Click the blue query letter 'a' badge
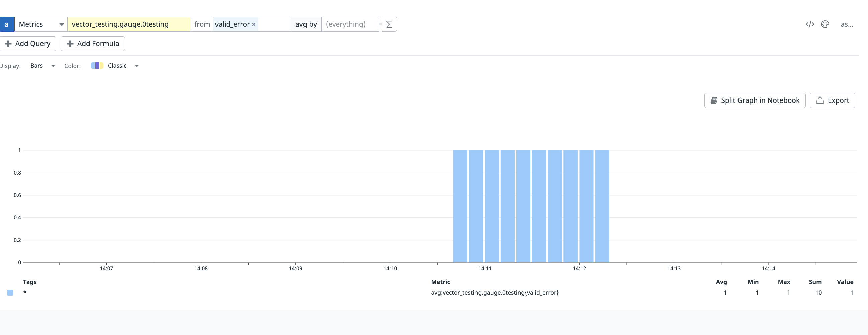This screenshot has height=335, width=868. 7,24
